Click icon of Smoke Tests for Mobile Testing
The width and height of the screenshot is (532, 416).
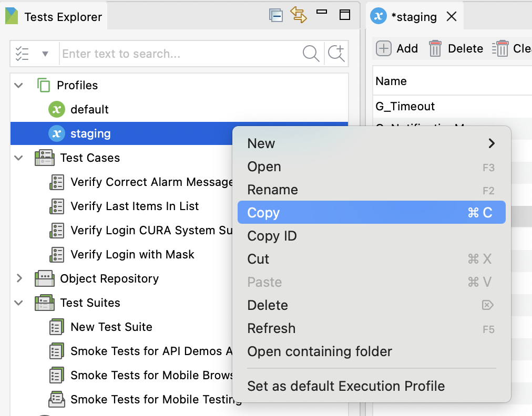57,399
